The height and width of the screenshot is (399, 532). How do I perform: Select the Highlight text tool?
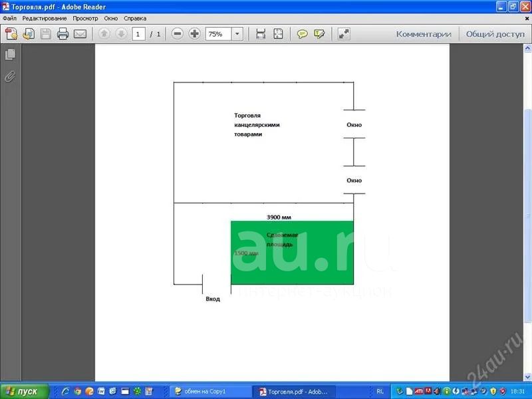pyautogui.click(x=320, y=34)
